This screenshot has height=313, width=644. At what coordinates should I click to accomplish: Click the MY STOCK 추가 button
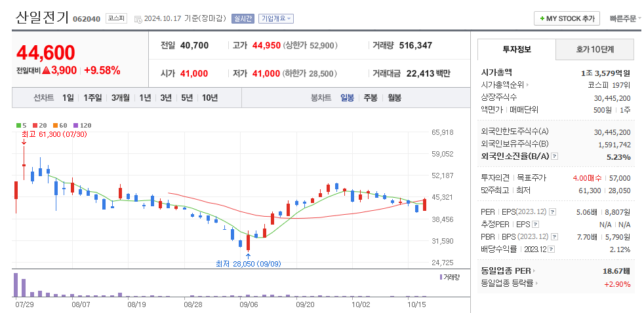click(x=567, y=18)
